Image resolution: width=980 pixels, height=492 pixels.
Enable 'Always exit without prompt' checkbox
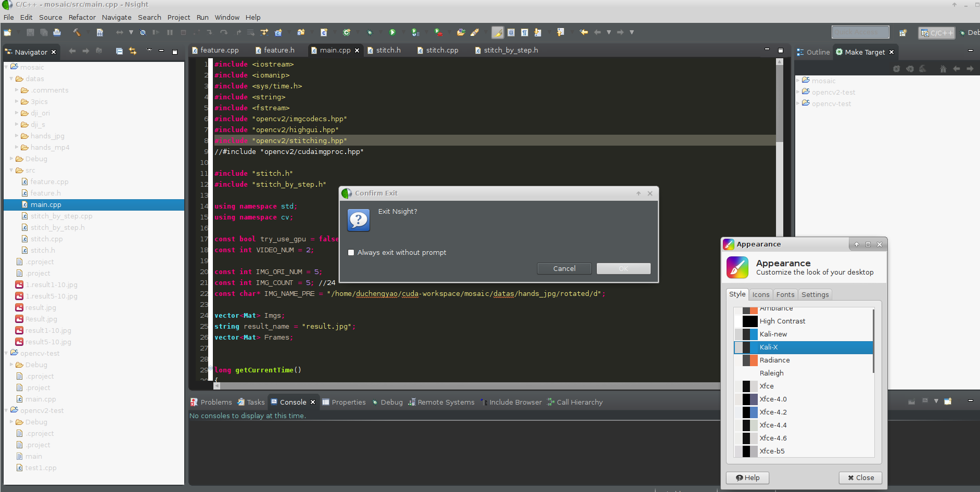coord(351,253)
